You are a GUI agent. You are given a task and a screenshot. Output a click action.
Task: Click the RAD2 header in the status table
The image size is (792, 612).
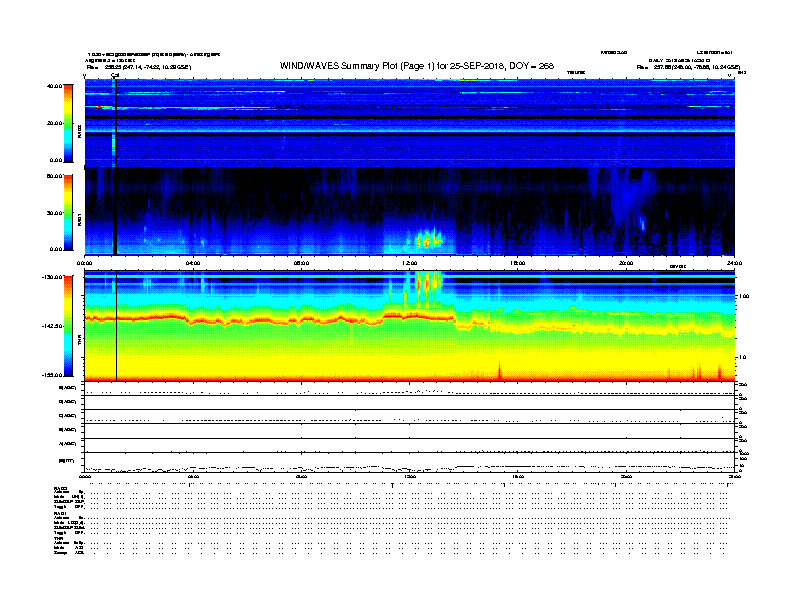tap(60, 489)
